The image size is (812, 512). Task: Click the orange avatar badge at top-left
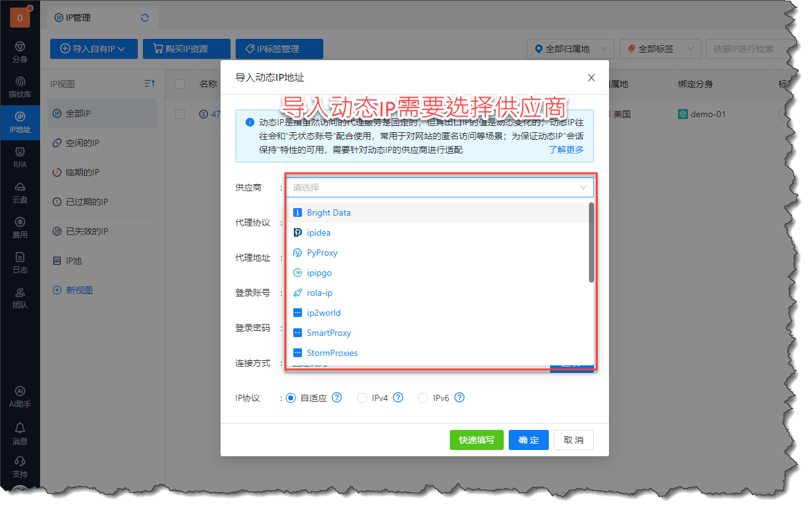[20, 18]
